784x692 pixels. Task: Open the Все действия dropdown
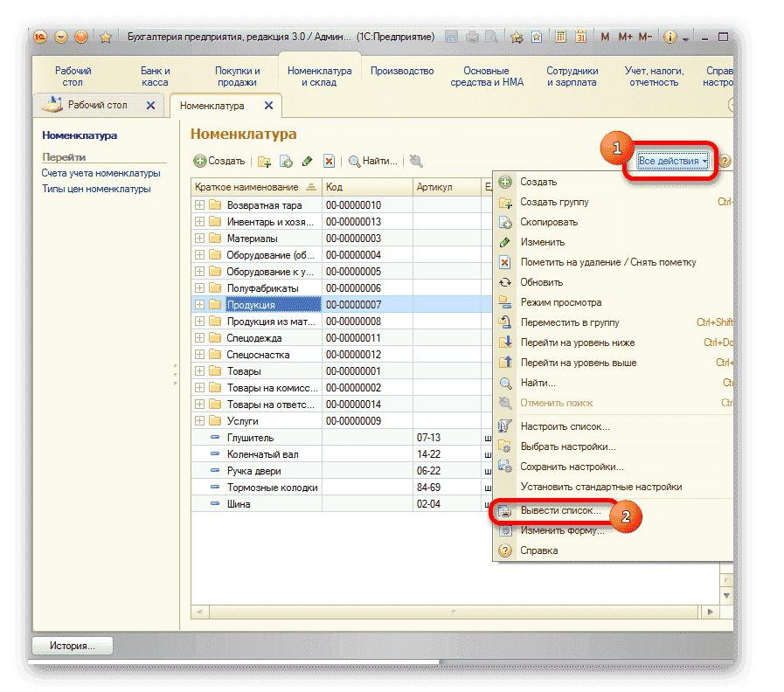[x=670, y=161]
